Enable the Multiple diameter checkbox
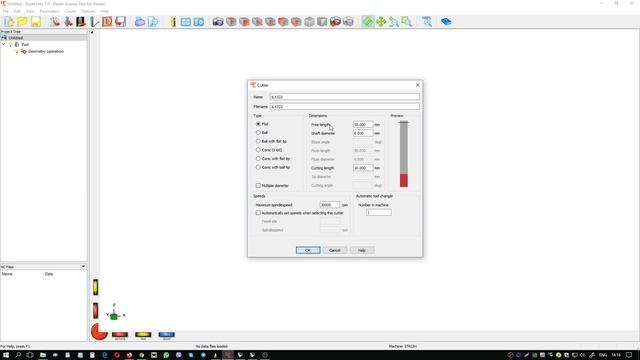The width and height of the screenshot is (640, 360). (x=258, y=185)
